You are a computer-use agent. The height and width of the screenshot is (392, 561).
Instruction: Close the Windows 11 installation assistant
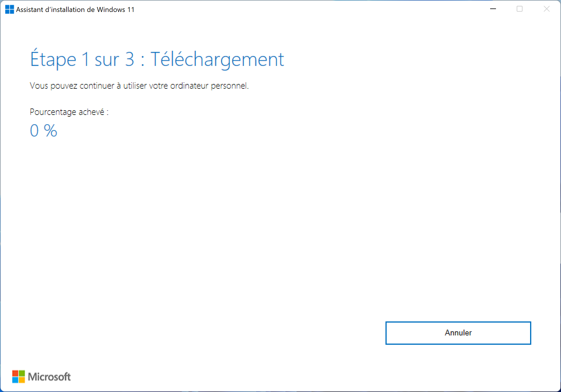547,9
